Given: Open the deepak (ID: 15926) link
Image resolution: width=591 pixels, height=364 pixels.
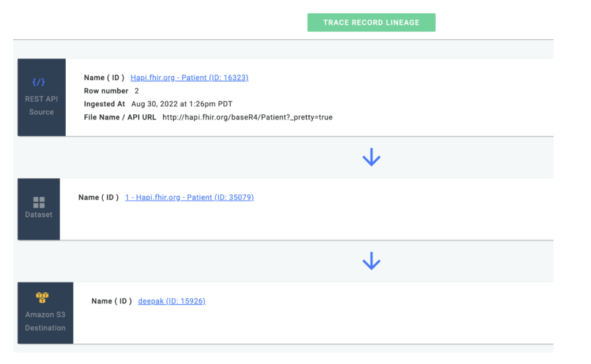Looking at the screenshot, I should tap(171, 301).
